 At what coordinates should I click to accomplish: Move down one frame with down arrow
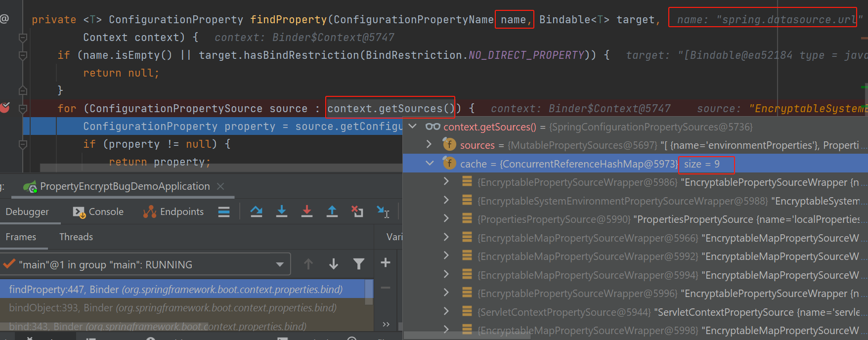coord(334,264)
